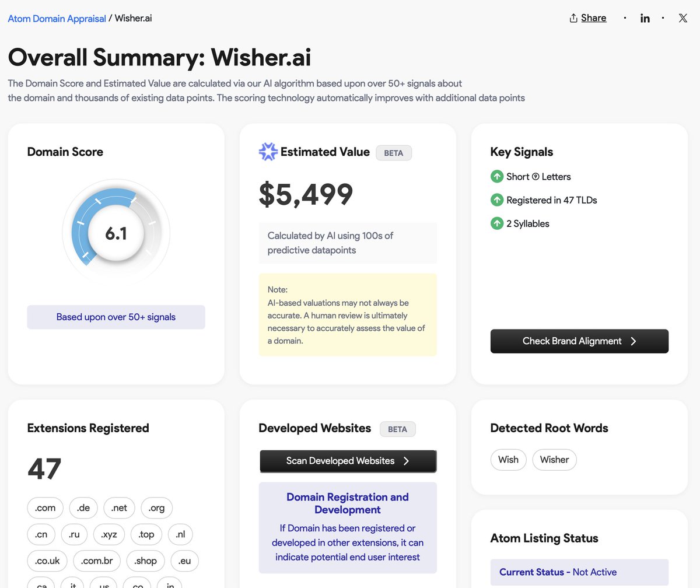Share on X (Twitter) icon

tap(682, 18)
